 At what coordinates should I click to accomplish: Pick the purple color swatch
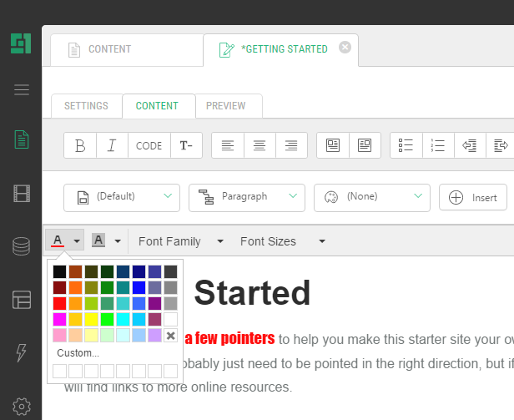click(154, 303)
